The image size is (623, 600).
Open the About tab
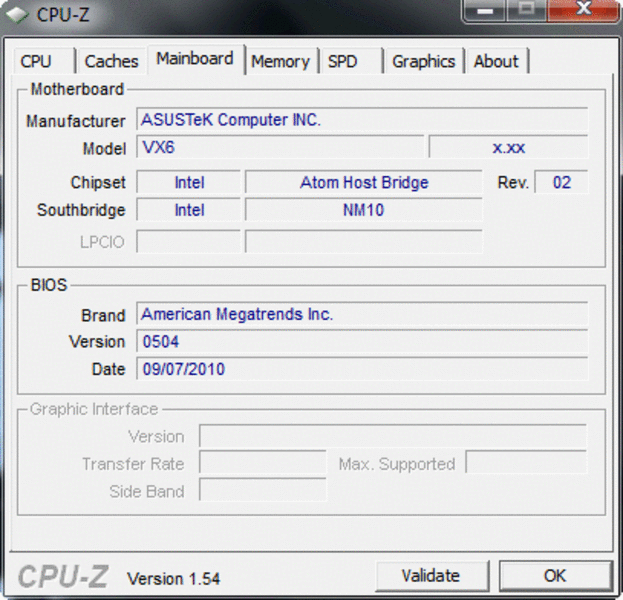(x=497, y=61)
